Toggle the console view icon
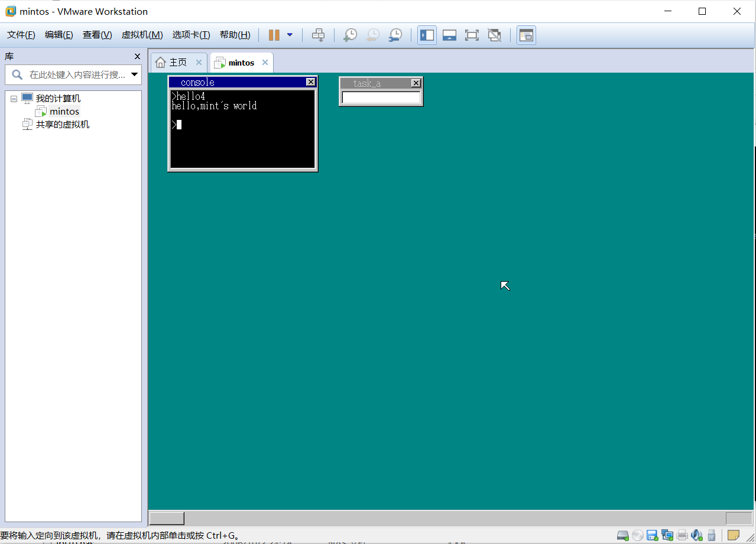Viewport: 756px width, 544px height. pyautogui.click(x=526, y=35)
